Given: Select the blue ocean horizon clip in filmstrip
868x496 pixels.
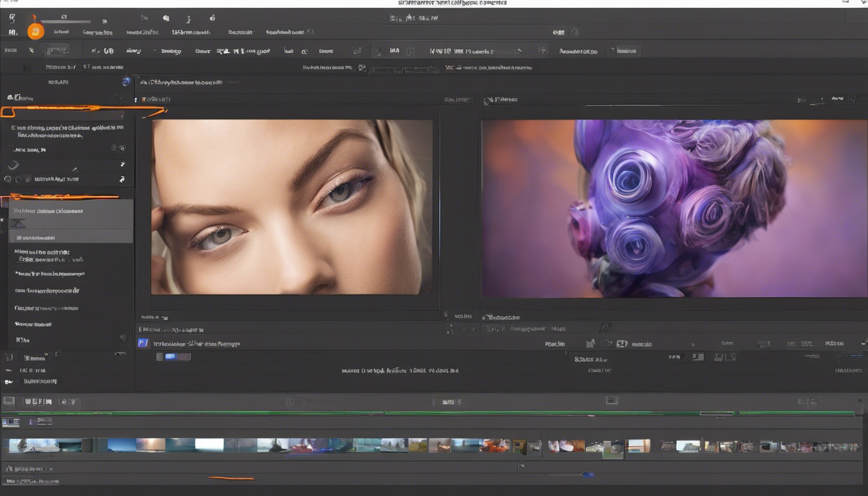Looking at the screenshot, I should pyautogui.click(x=121, y=445).
